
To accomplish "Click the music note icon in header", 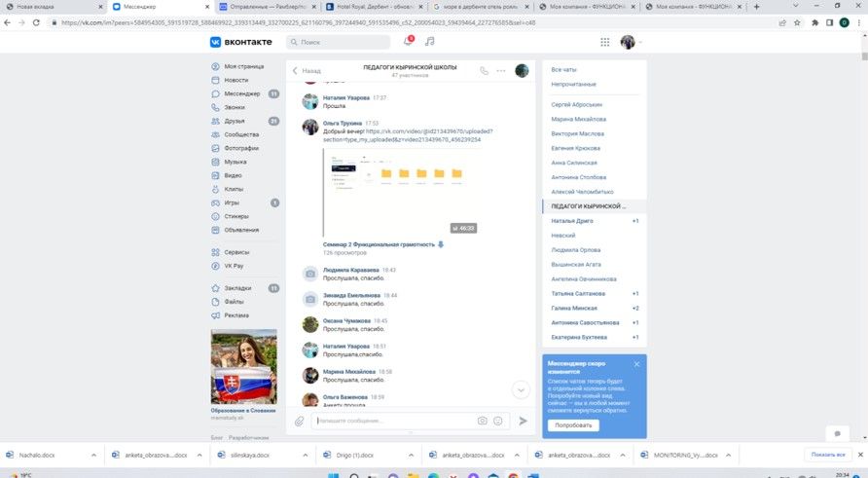I will click(x=430, y=42).
